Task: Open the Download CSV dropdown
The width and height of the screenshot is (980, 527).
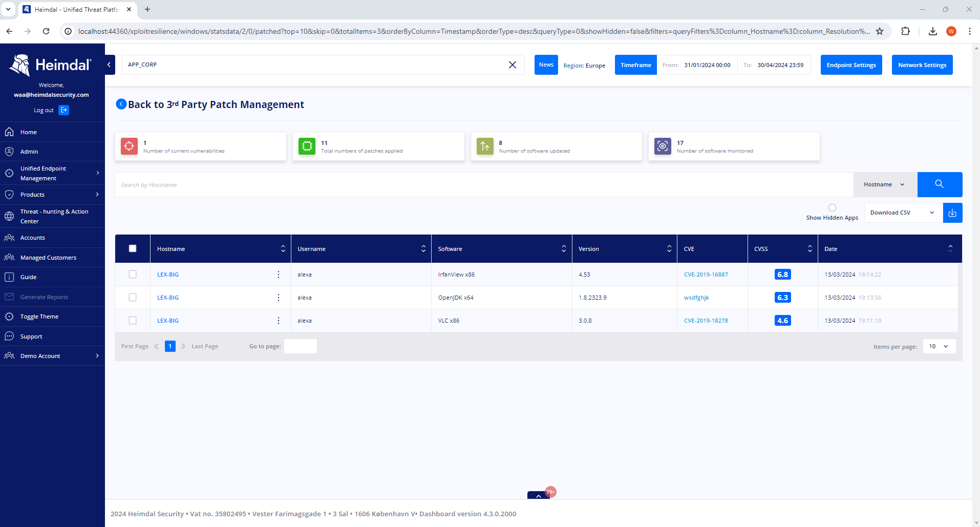Action: pyautogui.click(x=904, y=213)
